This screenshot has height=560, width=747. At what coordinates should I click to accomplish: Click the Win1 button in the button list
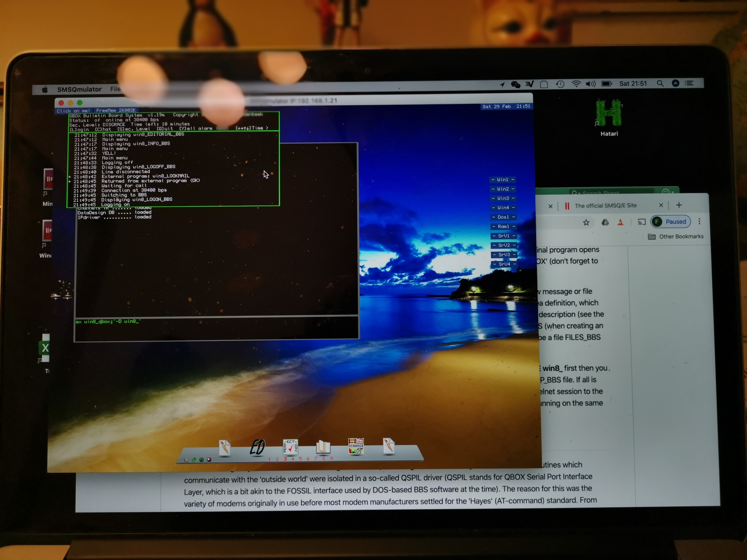click(x=503, y=180)
